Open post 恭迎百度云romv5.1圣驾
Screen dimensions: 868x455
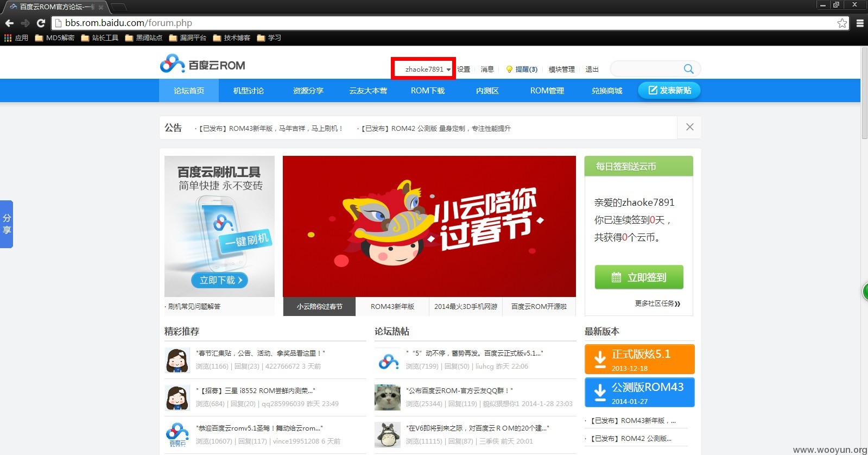tap(259, 428)
